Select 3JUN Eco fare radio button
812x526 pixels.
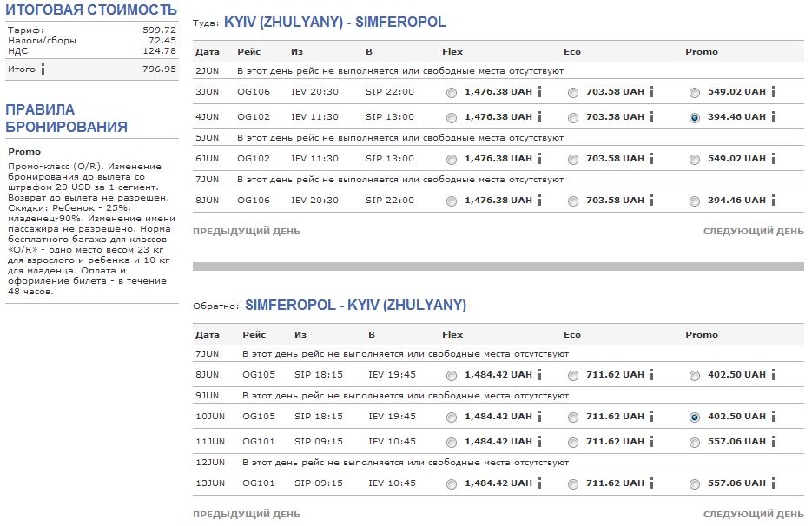573,93
